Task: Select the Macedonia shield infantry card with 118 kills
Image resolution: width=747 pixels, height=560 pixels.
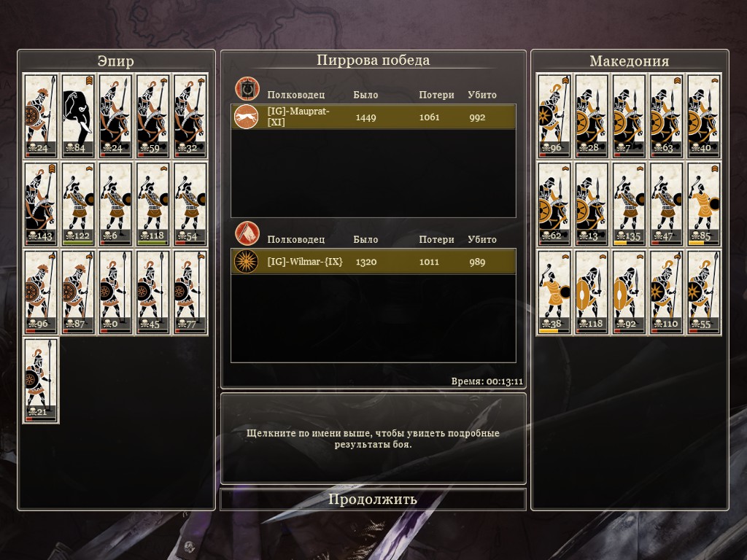Action: tap(591, 292)
